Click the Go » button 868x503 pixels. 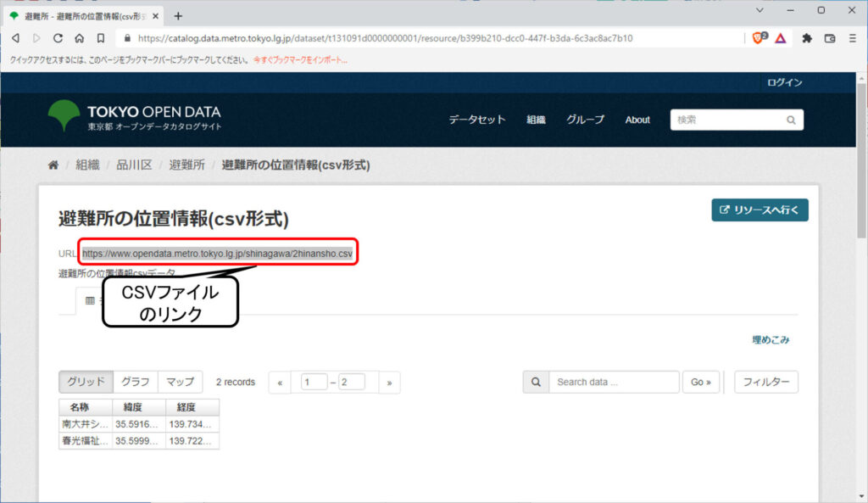coord(701,382)
